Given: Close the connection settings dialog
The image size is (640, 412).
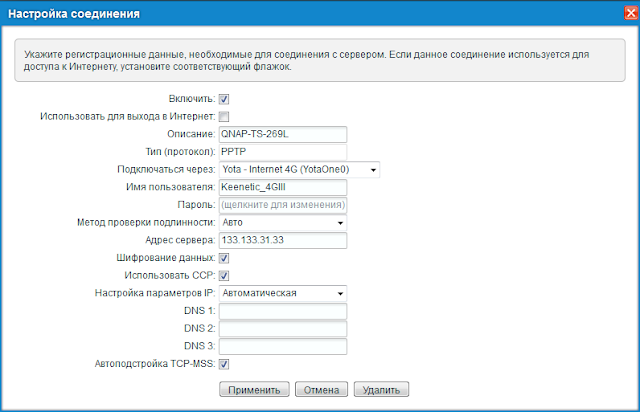Looking at the screenshot, I should [631, 13].
